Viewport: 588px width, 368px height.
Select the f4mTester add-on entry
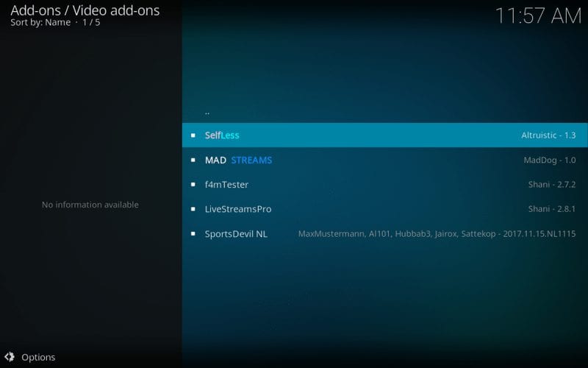[x=384, y=185]
